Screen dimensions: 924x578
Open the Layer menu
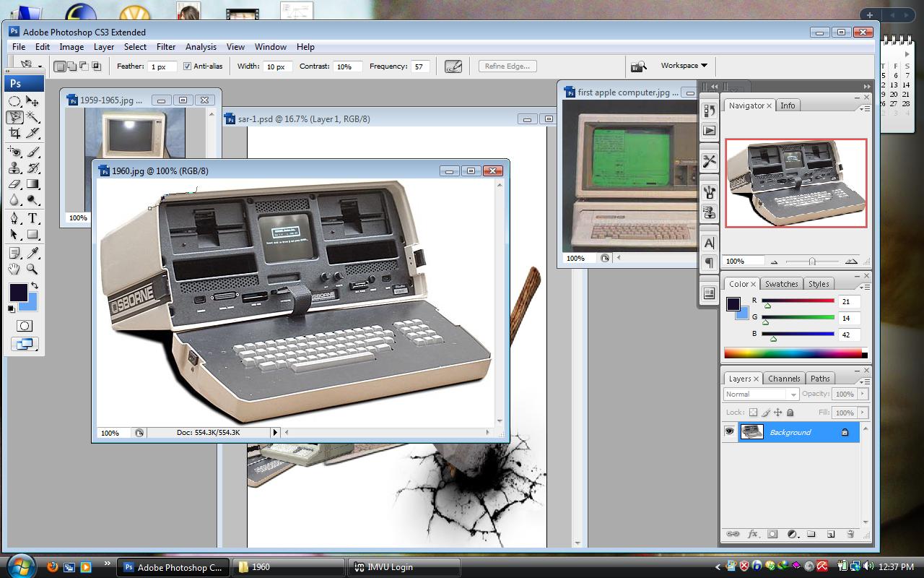click(x=104, y=47)
